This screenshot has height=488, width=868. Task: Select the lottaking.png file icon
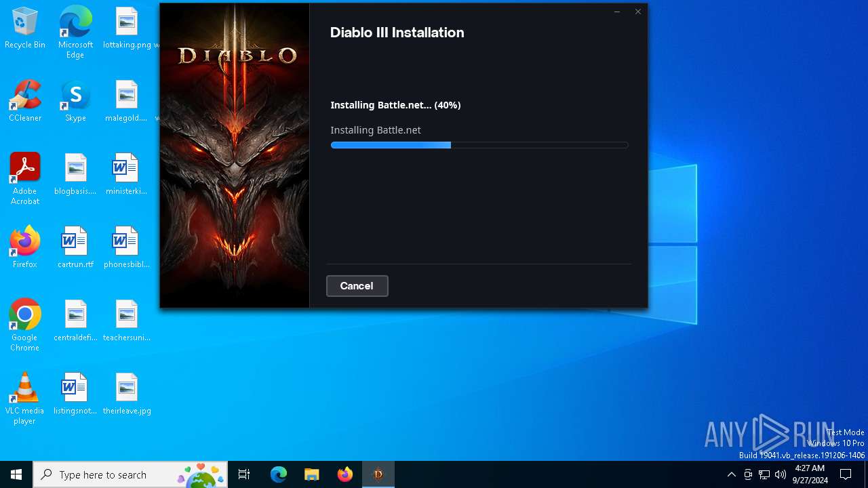(127, 28)
